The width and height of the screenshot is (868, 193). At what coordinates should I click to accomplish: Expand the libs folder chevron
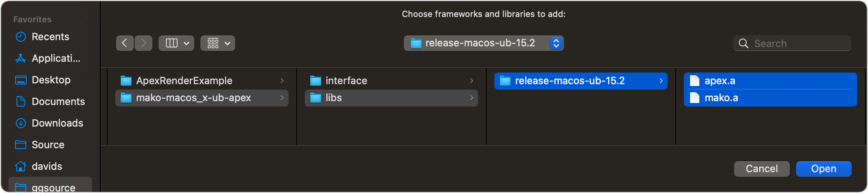click(x=472, y=98)
